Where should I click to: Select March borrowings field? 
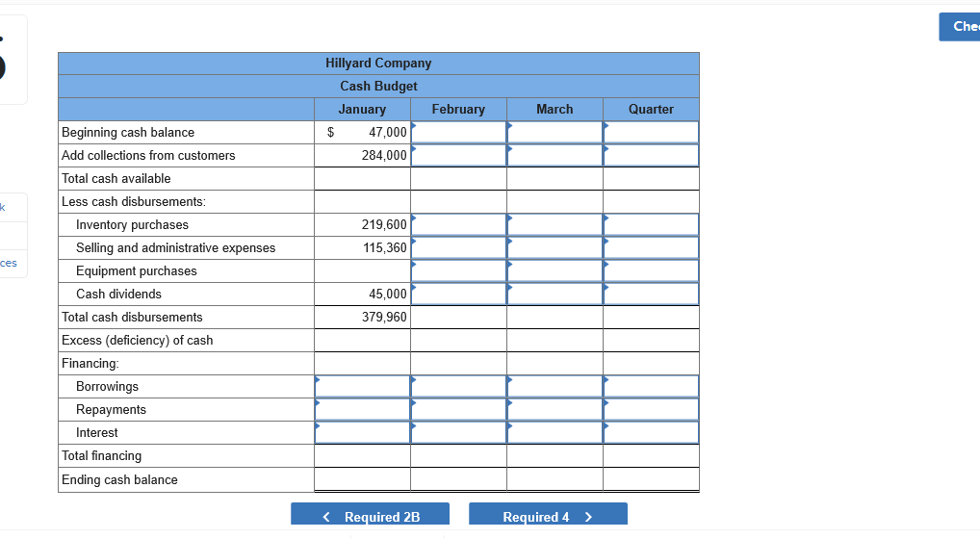pos(555,387)
